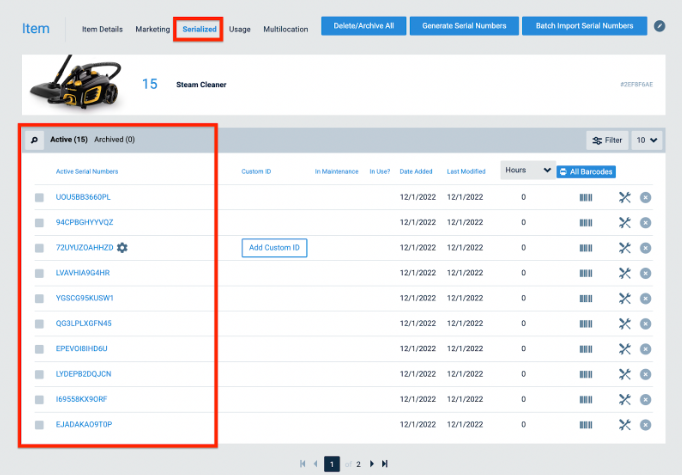The image size is (682, 475).
Task: Open serial number EJADAKA09T0P link
Action: 84,424
